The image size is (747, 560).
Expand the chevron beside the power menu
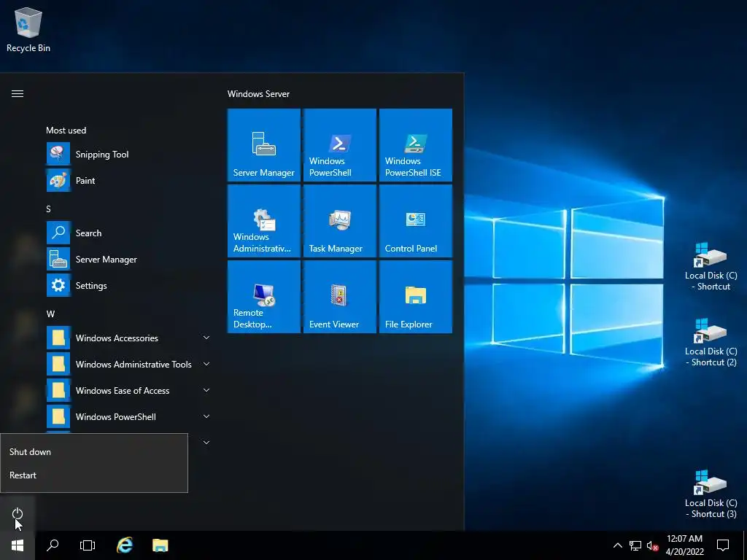pos(206,443)
